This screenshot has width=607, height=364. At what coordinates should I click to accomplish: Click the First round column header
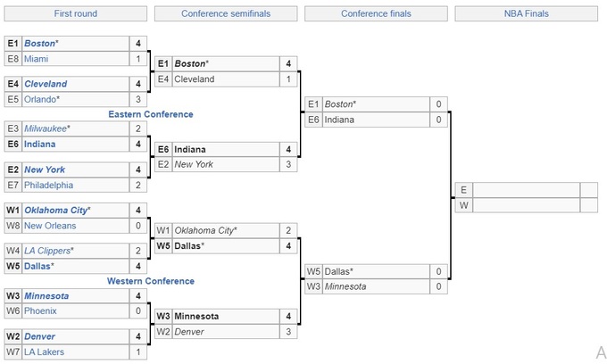click(x=75, y=14)
